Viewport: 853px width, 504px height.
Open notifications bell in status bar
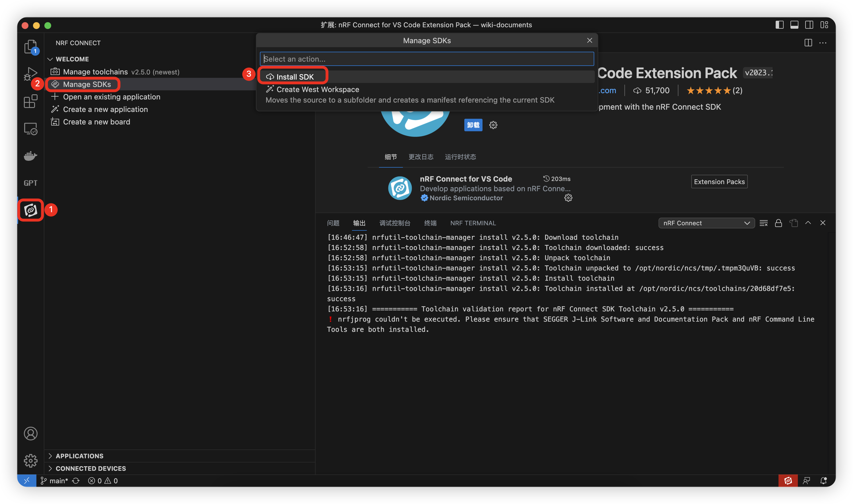(823, 481)
